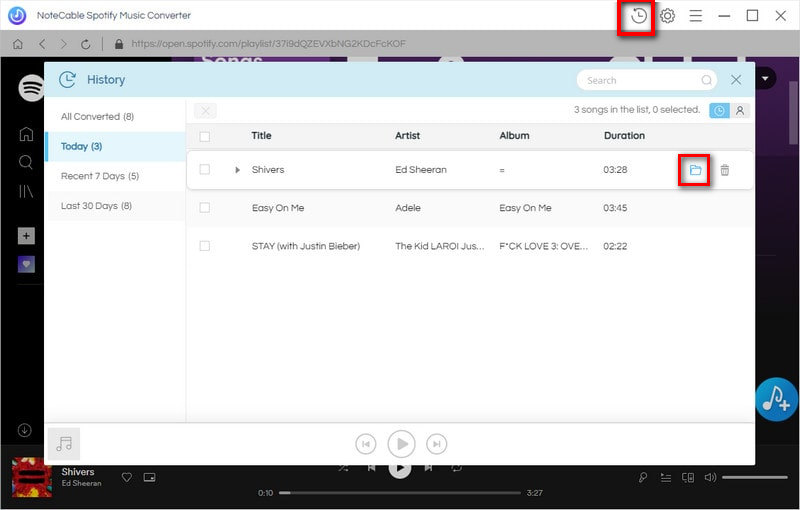
Task: Mute with the Spotify speaker icon
Action: (710, 478)
